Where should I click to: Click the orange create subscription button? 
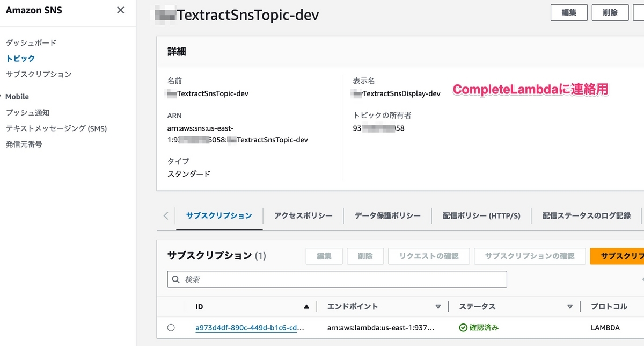click(617, 256)
